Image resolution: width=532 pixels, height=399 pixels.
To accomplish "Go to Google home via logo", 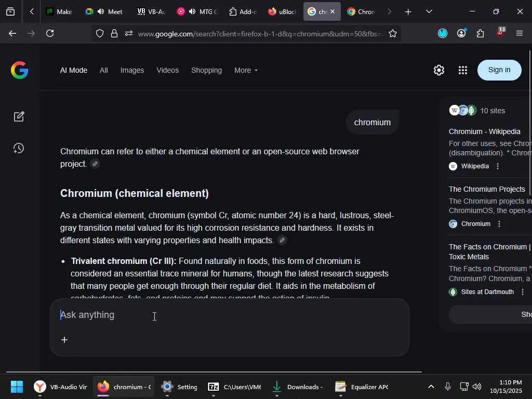I will tap(19, 70).
